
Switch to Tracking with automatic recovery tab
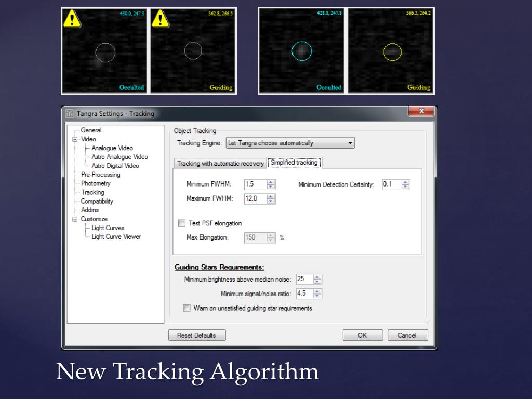(x=220, y=164)
